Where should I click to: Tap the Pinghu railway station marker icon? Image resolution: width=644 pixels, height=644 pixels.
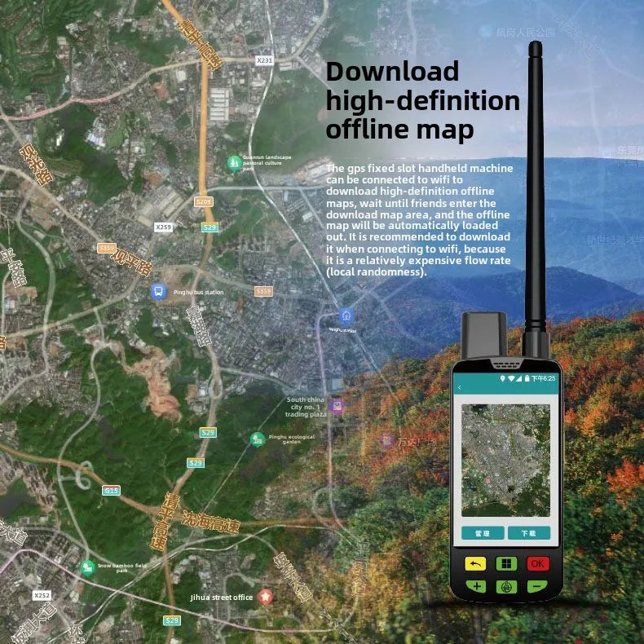click(346, 316)
